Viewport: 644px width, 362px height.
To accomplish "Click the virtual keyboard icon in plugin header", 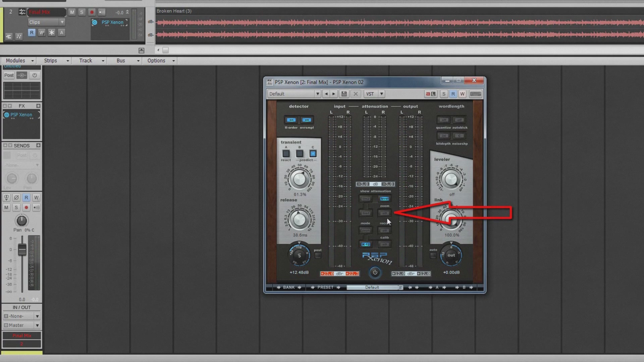I will click(475, 94).
